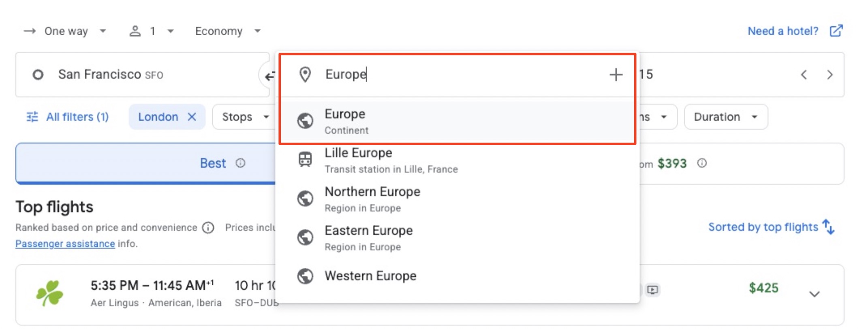Open the One way trip type dropdown
868x329 pixels.
pos(65,31)
